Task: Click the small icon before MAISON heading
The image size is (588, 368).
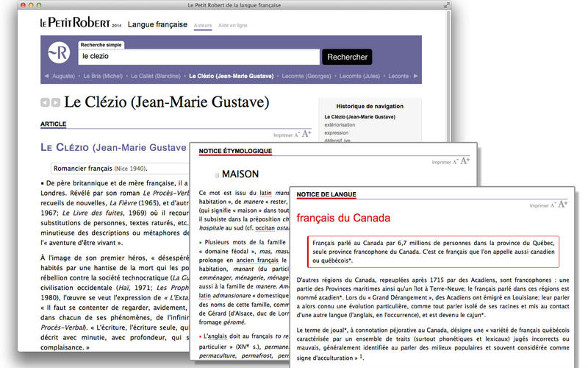Action: pos(217,175)
